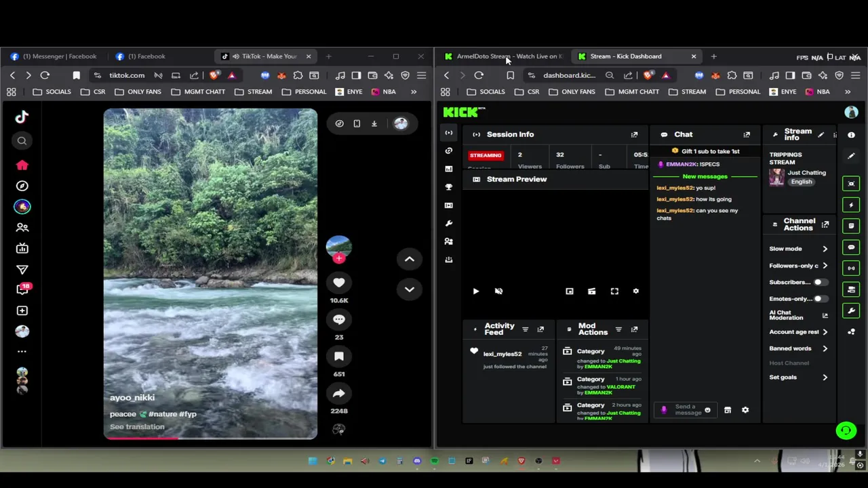The image size is (868, 488).
Task: Open Kick account avatar at top right
Action: point(851,113)
